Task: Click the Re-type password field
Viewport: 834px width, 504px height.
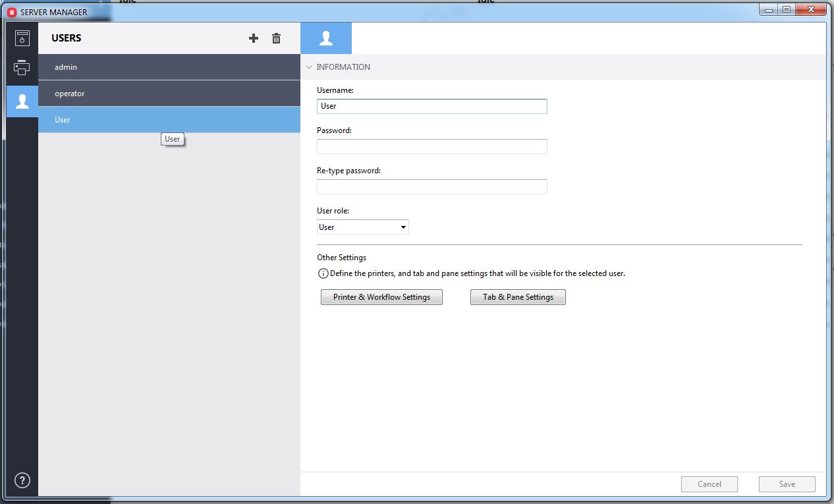Action: (x=431, y=187)
